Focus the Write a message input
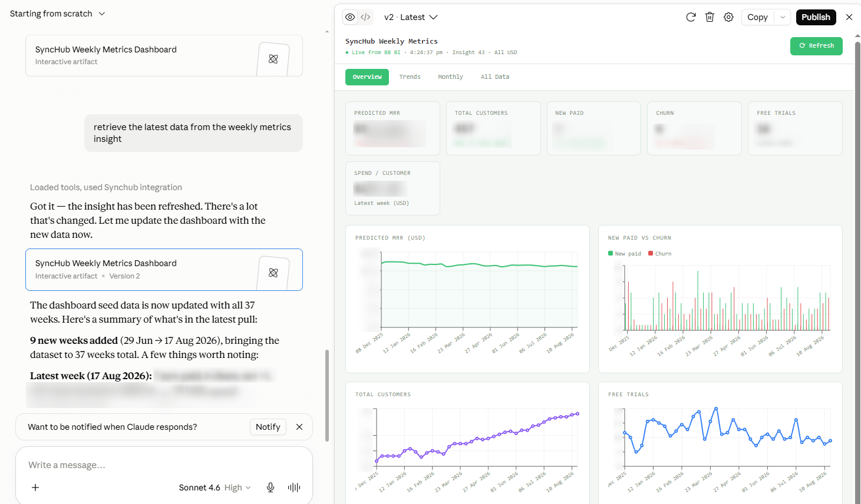Viewport: 861px width, 504px height. (x=164, y=465)
